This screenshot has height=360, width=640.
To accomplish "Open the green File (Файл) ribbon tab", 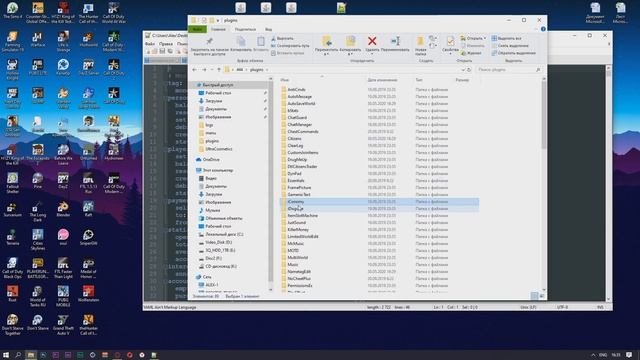I will pyautogui.click(x=198, y=29).
